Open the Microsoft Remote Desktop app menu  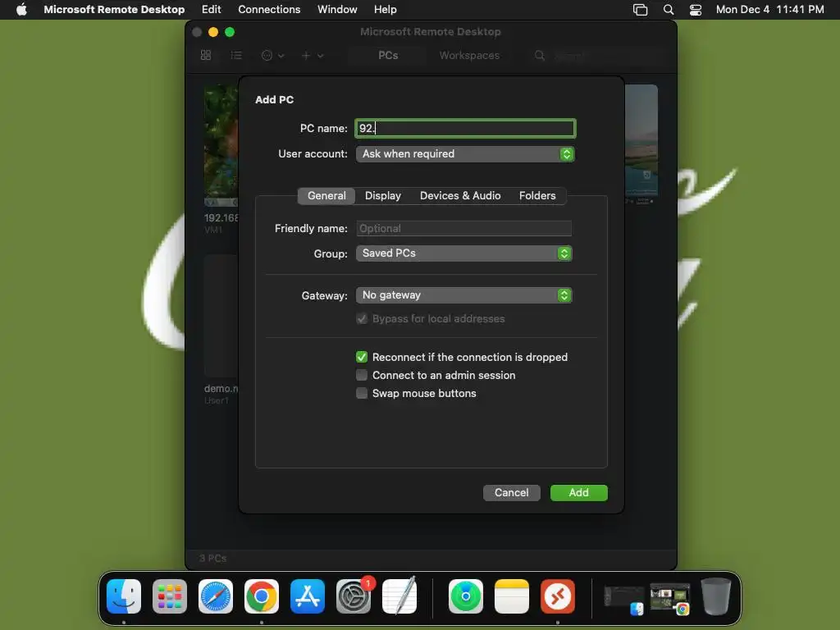[114, 9]
